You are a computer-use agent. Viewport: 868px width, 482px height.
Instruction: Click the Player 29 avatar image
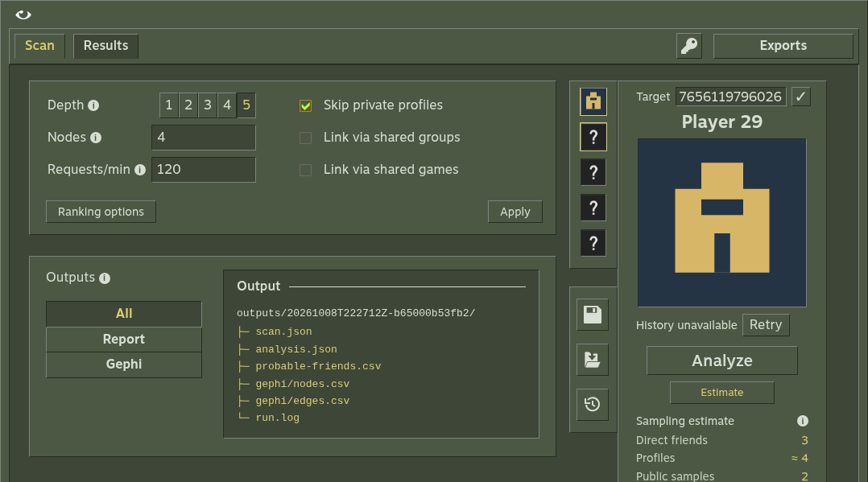(x=721, y=223)
